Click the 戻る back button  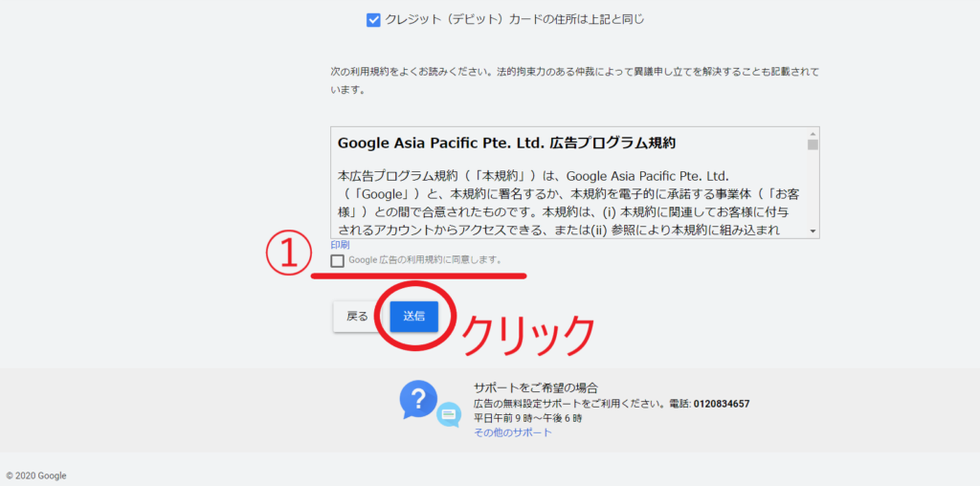coord(357,316)
